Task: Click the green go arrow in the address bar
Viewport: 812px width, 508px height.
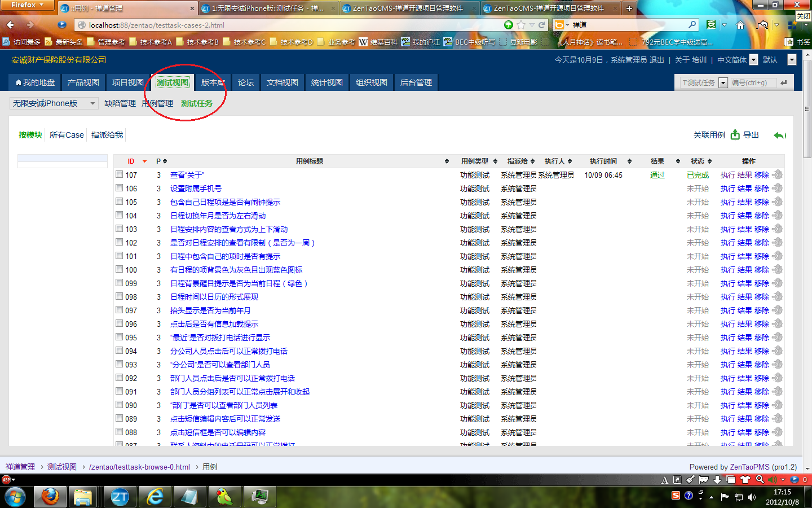Action: (509, 25)
